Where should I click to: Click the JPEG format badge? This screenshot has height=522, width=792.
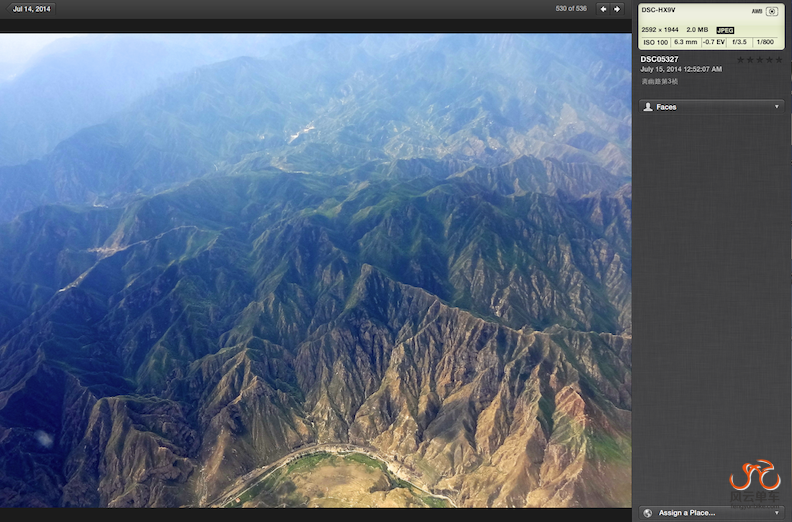pos(725,30)
